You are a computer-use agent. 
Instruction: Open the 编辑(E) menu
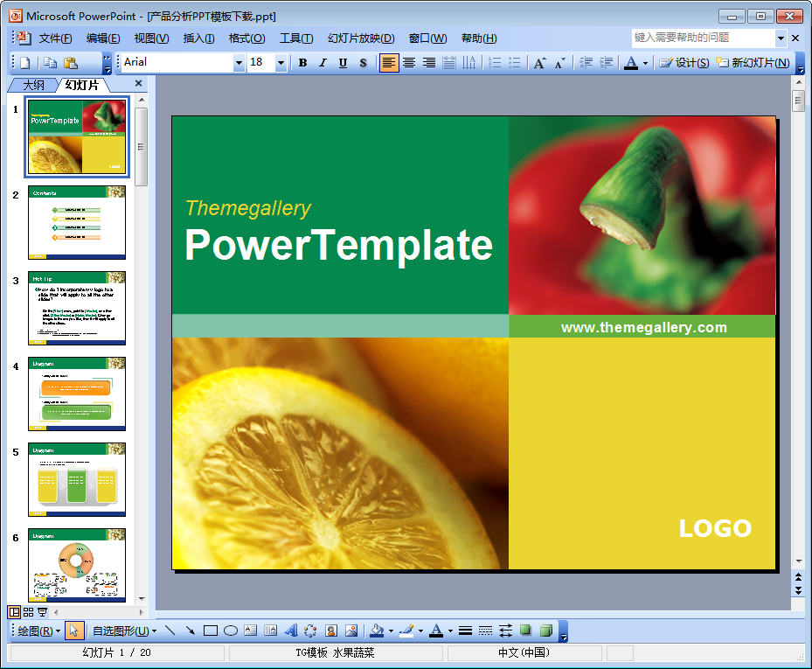[103, 38]
